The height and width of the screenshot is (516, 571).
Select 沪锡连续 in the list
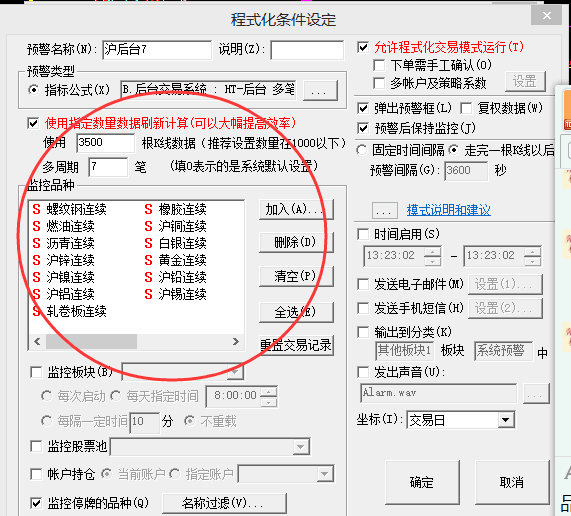176,294
